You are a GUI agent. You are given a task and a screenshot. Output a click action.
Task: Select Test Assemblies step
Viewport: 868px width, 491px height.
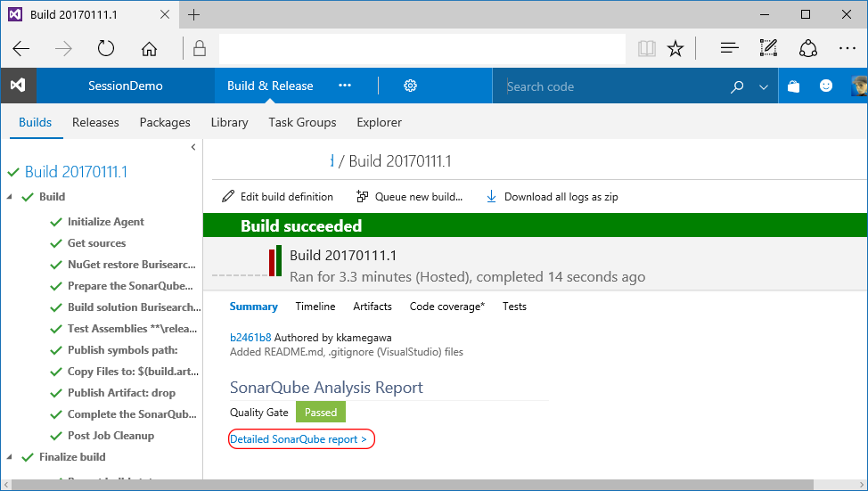pyautogui.click(x=132, y=329)
